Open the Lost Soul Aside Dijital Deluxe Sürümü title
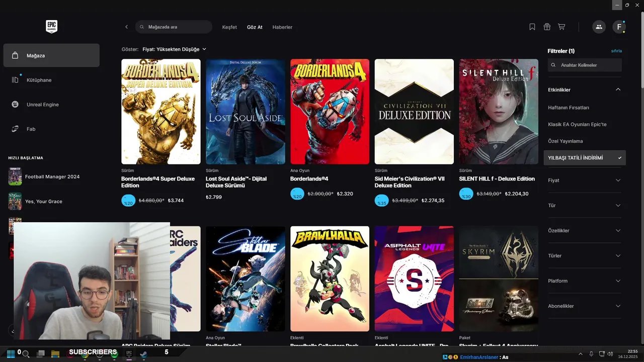644x362 pixels. point(236,182)
